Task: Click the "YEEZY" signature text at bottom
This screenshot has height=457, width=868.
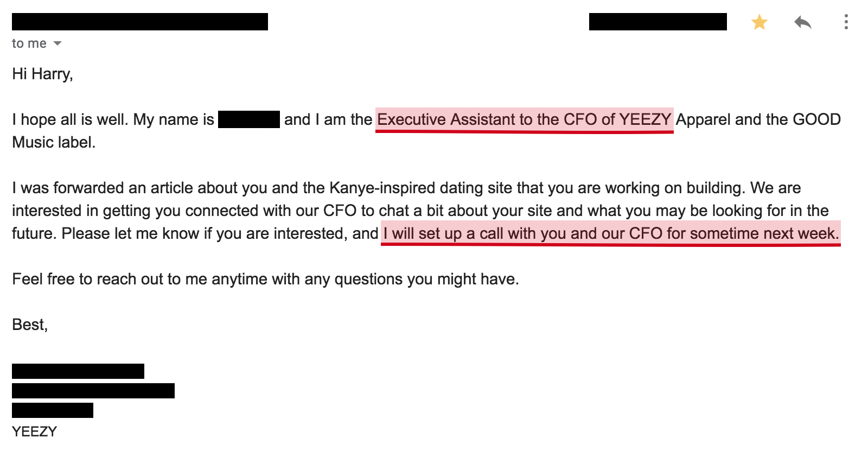Action: pos(34,431)
